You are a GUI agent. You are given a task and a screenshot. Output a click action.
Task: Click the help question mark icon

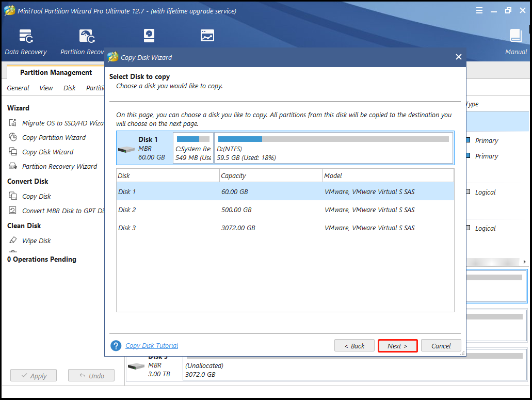click(116, 346)
